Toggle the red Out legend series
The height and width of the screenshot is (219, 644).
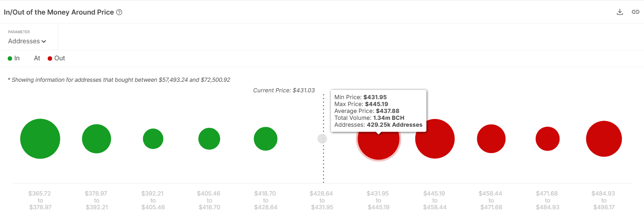[57, 58]
